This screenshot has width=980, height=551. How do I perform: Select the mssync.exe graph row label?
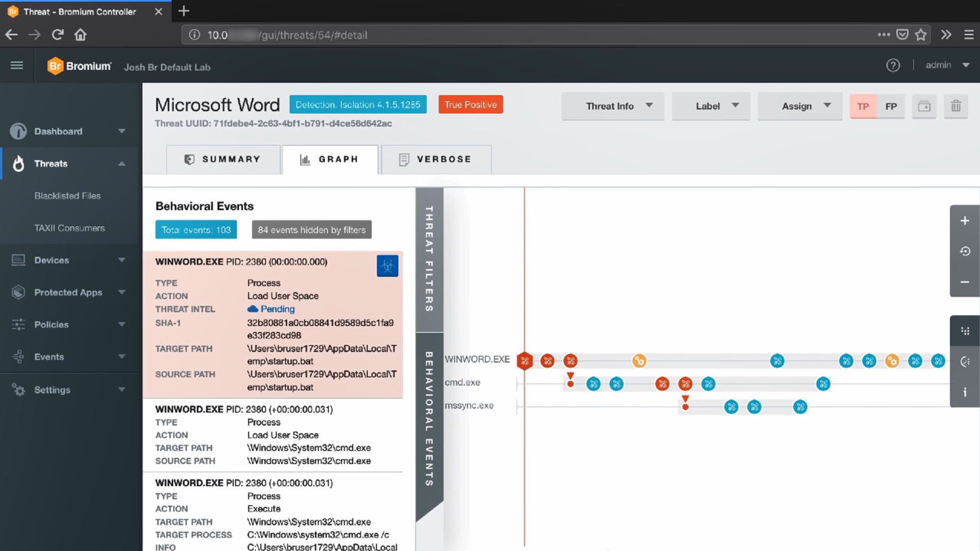(469, 405)
